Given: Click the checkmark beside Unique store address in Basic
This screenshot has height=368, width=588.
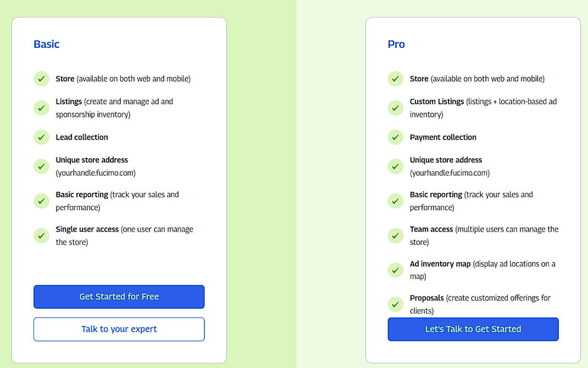Looking at the screenshot, I should [x=41, y=166].
